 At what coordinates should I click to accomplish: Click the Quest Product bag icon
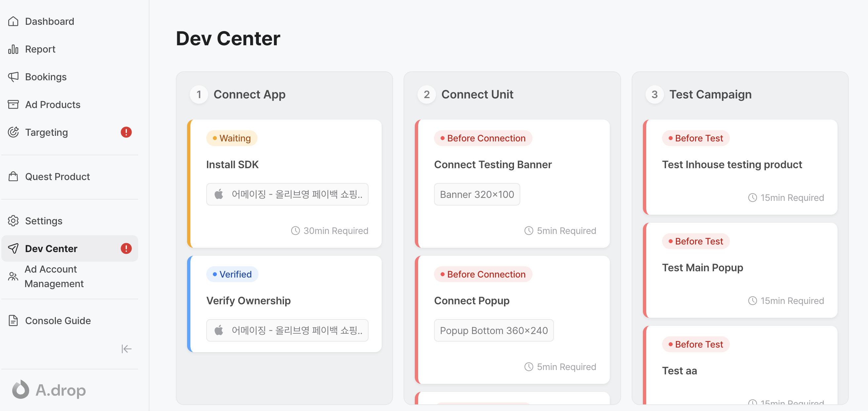tap(13, 176)
